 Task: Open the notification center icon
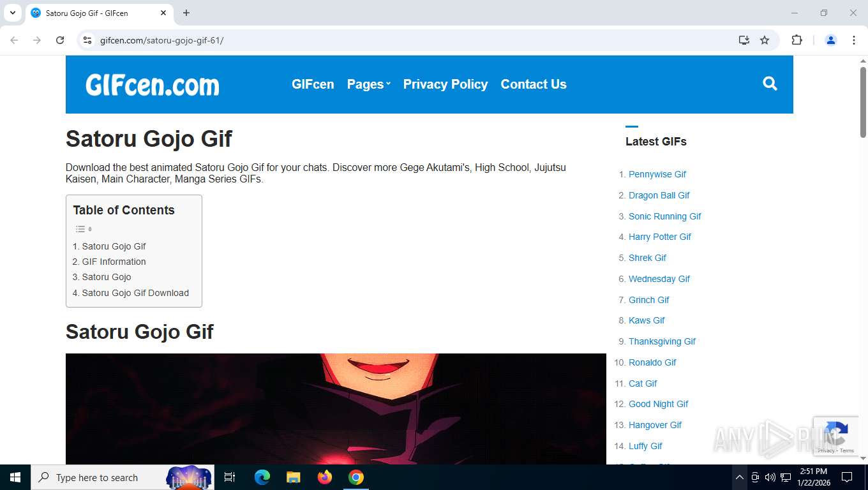click(847, 477)
